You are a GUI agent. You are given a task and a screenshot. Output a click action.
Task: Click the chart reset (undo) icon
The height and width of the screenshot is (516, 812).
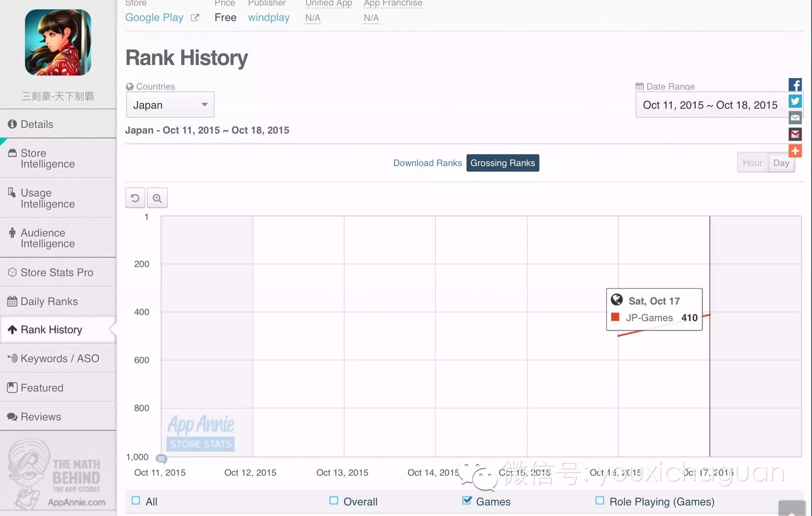pos(135,198)
